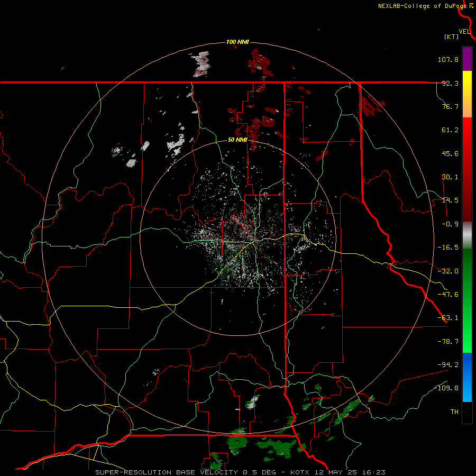
Task: Click the -16.5 velocity scale value
Action: 448,248
